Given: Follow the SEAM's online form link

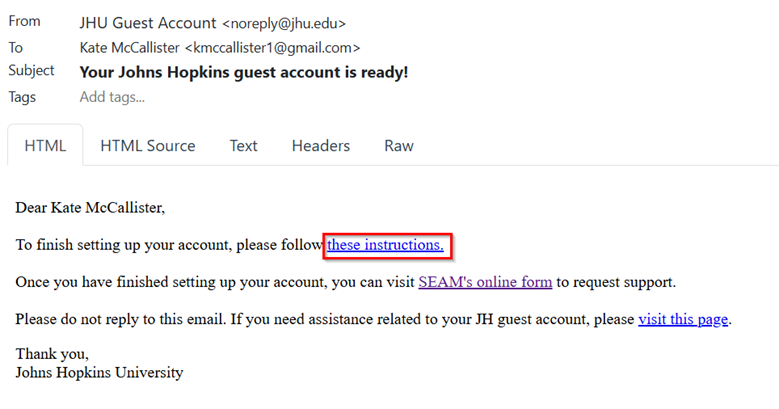Looking at the screenshot, I should click(485, 282).
